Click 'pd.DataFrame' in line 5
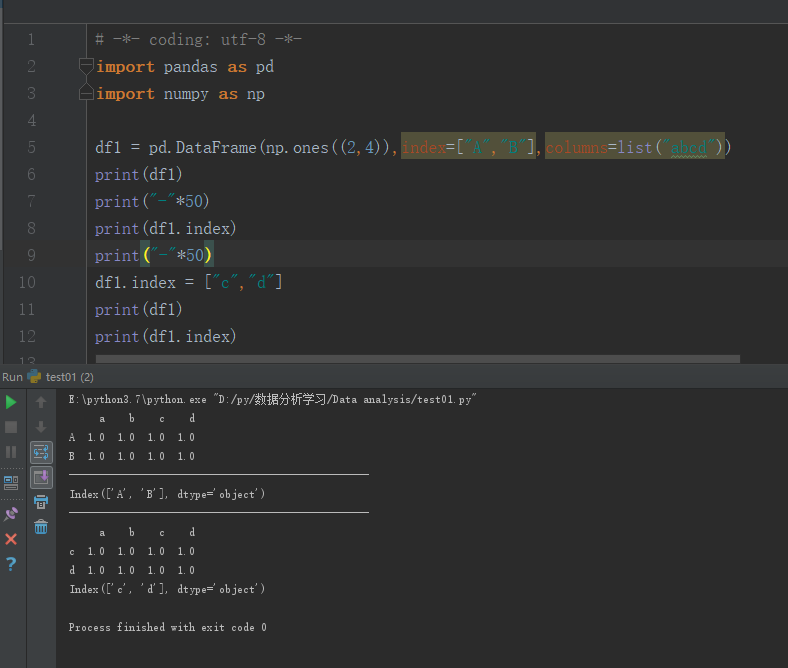The image size is (788, 668). click(202, 147)
